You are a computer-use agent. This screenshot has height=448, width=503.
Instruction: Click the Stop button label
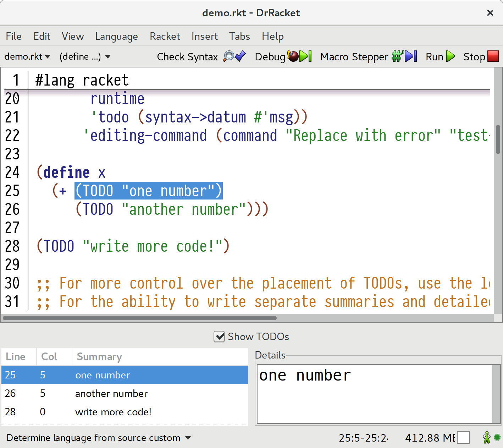point(474,56)
